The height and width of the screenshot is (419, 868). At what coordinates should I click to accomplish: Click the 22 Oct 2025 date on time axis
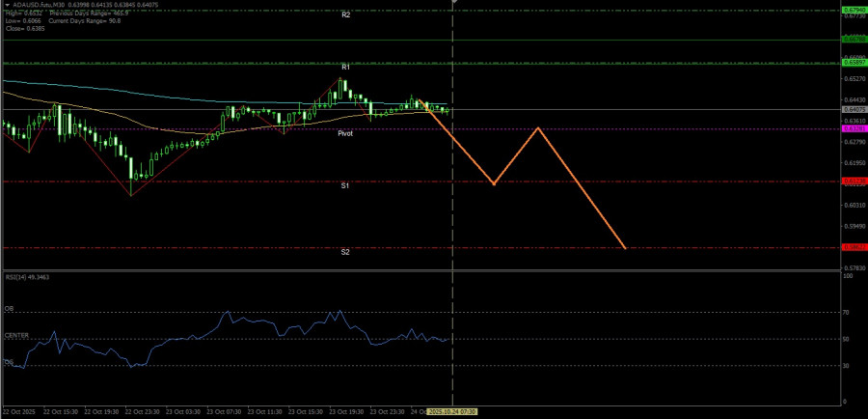21,410
